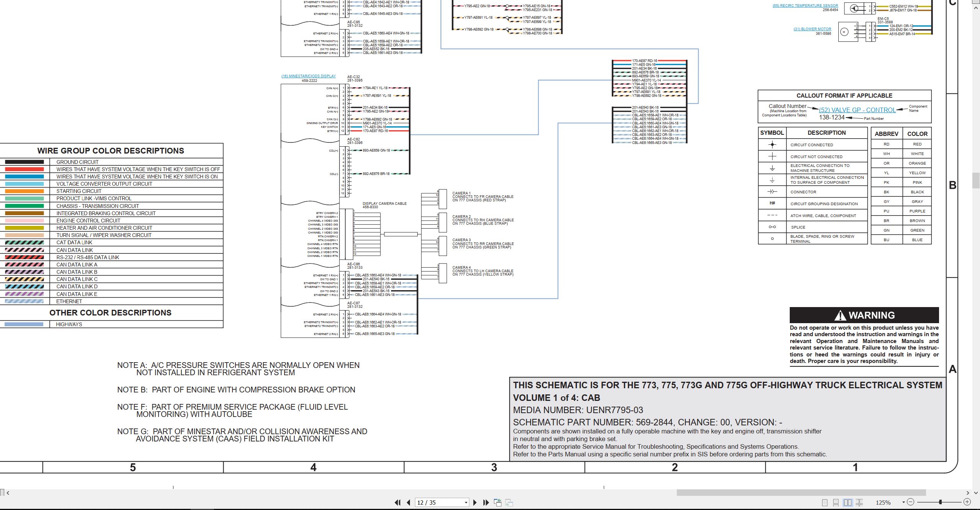Go to the previous page

(x=408, y=502)
